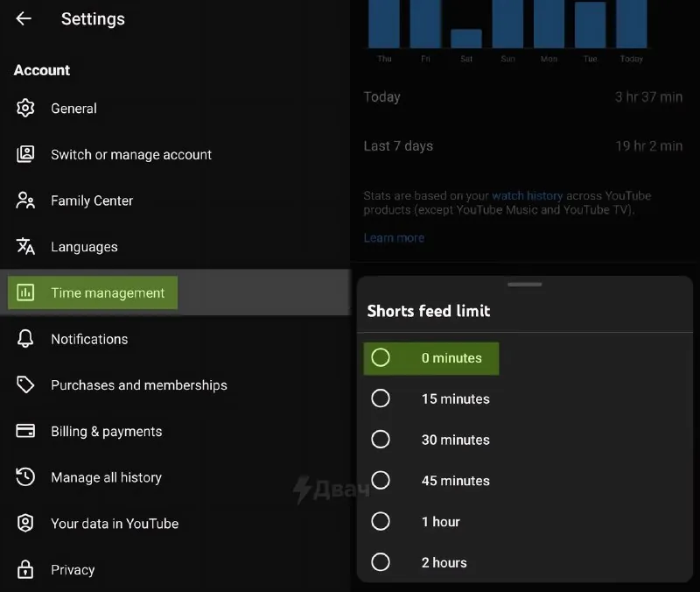Viewport: 700px width, 592px height.
Task: Open Languages settings
Action: coord(176,247)
